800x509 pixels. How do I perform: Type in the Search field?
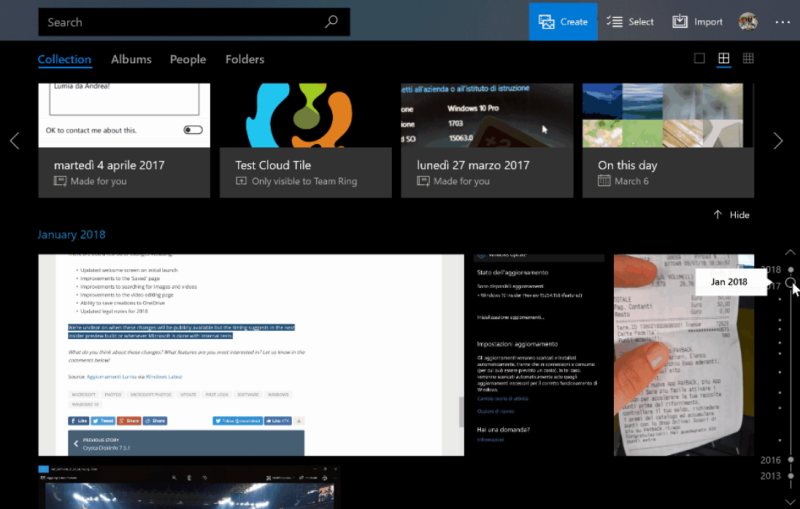(x=194, y=22)
